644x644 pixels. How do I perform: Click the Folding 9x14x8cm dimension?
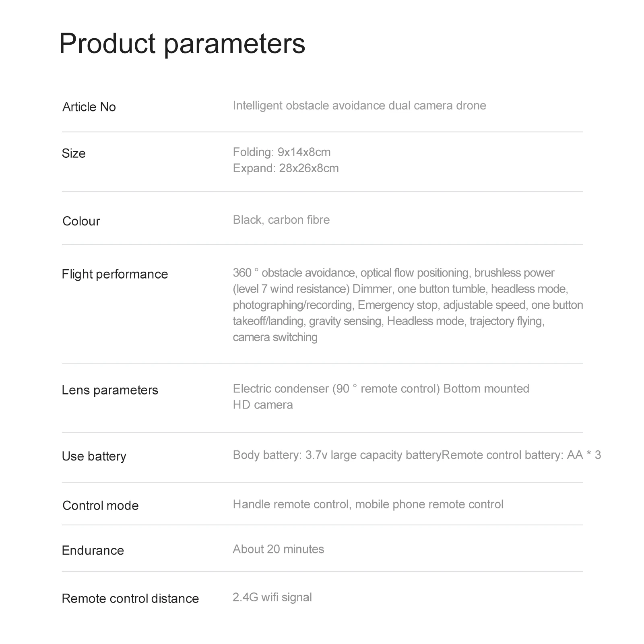[282, 152]
